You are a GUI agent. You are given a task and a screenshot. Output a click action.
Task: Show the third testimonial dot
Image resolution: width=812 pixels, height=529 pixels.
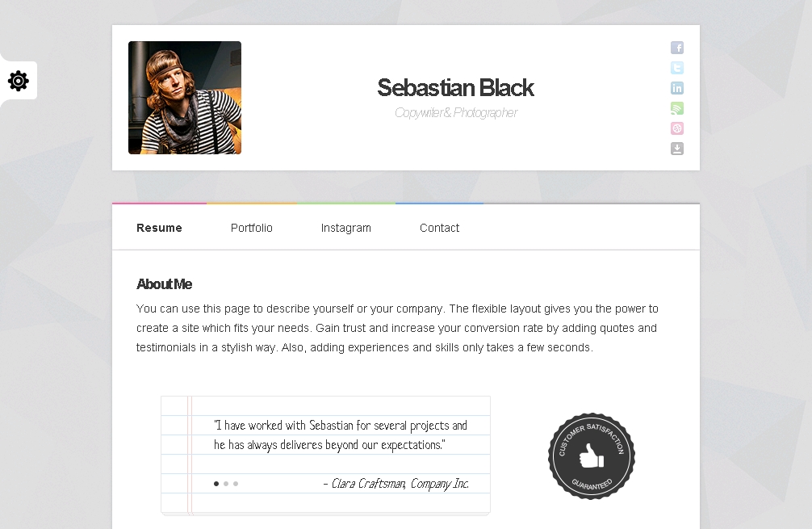[x=236, y=484]
